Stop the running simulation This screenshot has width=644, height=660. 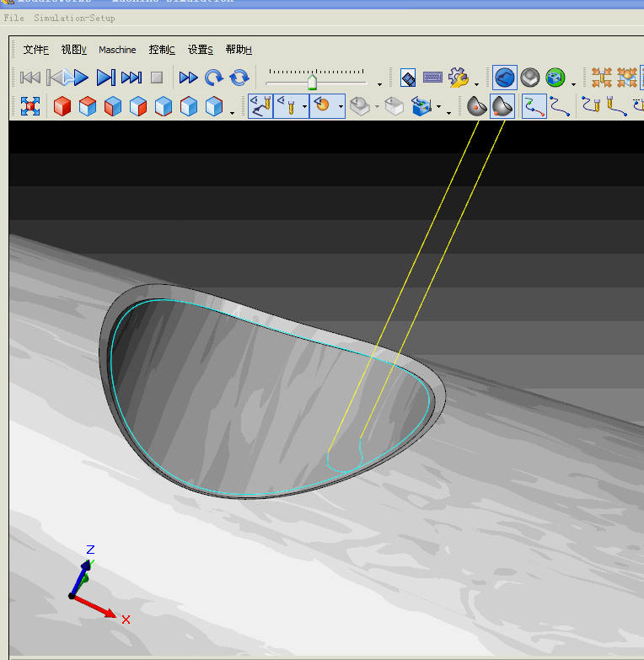(157, 78)
